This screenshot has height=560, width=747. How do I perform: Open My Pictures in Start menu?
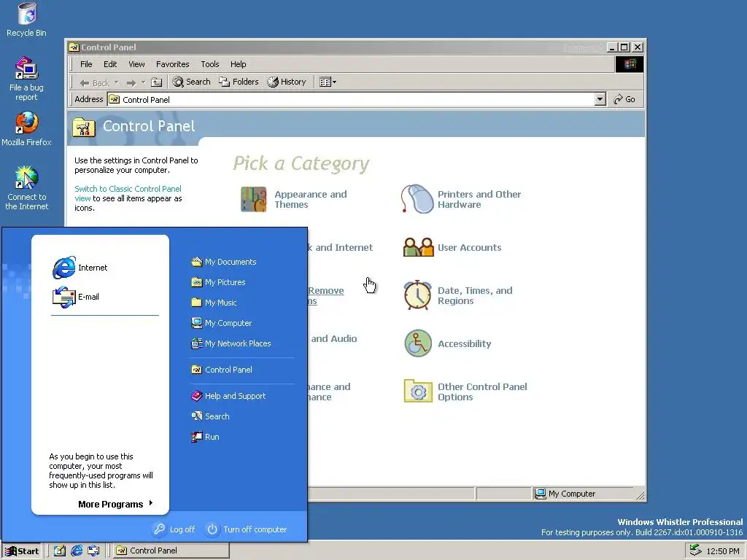coord(218,282)
